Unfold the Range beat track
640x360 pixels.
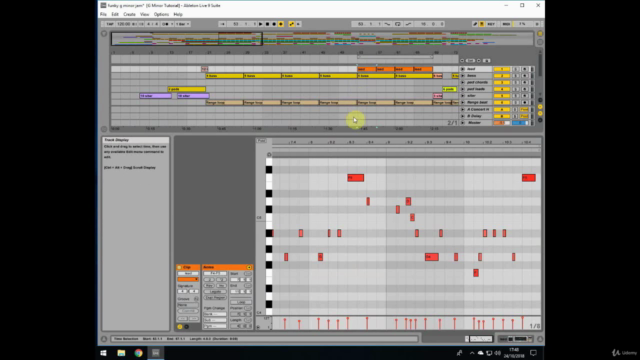462,102
